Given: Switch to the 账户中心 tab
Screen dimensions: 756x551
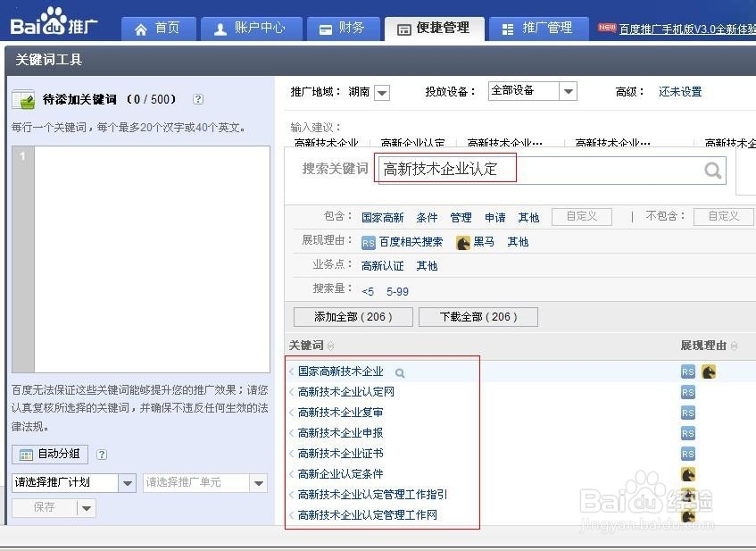Looking at the screenshot, I should coord(251,28).
